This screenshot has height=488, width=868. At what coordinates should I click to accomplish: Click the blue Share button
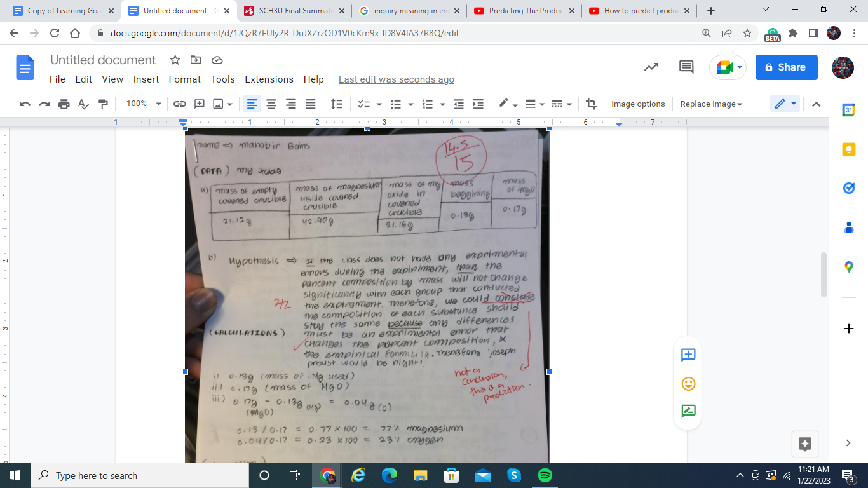pos(786,67)
